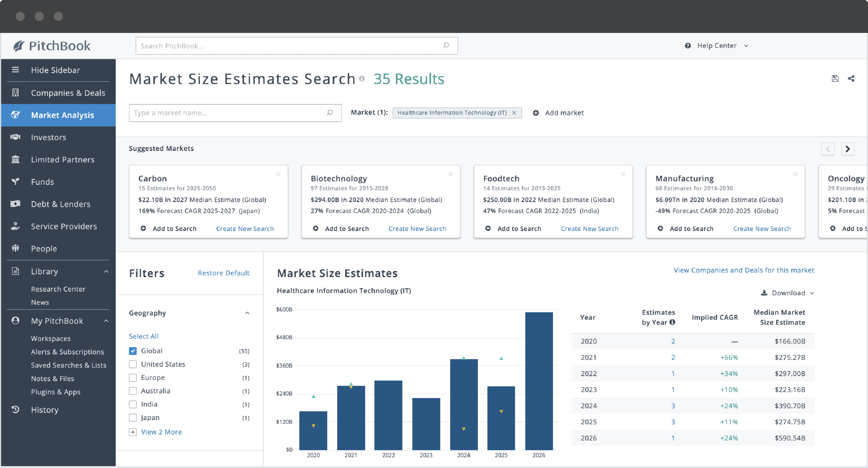Click View Companies and Deals for this market
This screenshot has height=468, width=868.
pos(743,270)
